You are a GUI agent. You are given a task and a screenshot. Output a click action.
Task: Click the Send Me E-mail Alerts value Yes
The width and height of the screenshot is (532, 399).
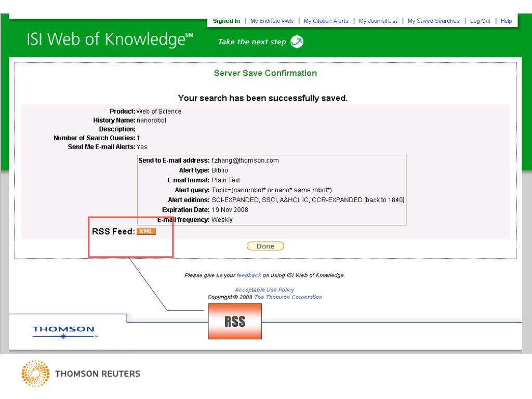pyautogui.click(x=142, y=147)
